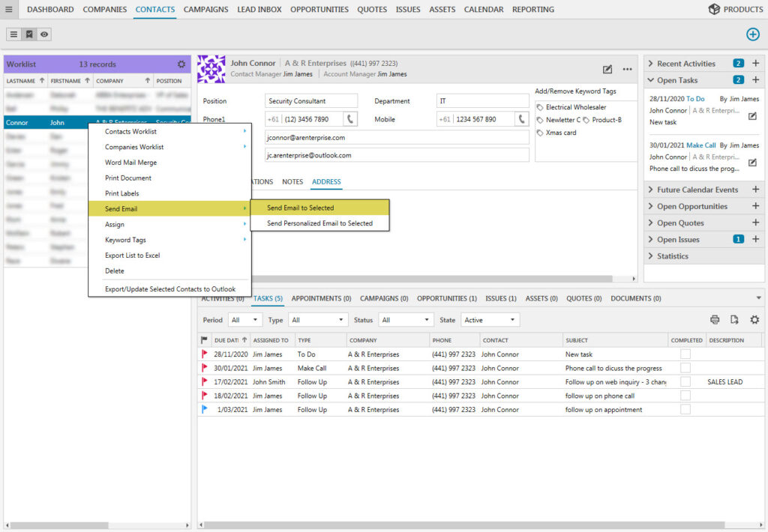Screen dimensions: 768x532
Task: Add new item to Recent Activities
Action: click(x=755, y=64)
